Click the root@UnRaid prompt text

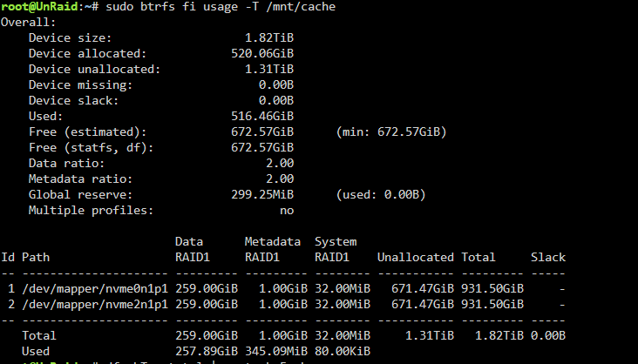pyautogui.click(x=41, y=7)
